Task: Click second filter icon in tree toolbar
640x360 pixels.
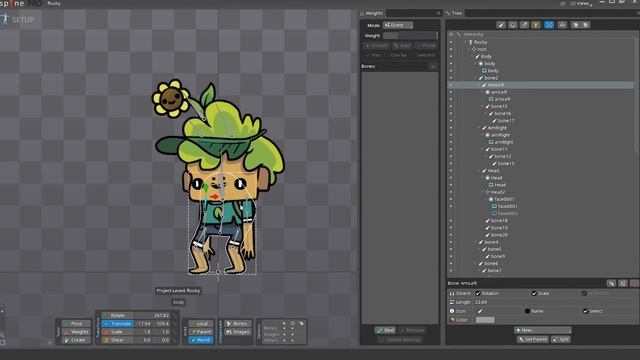Action: 513,25
